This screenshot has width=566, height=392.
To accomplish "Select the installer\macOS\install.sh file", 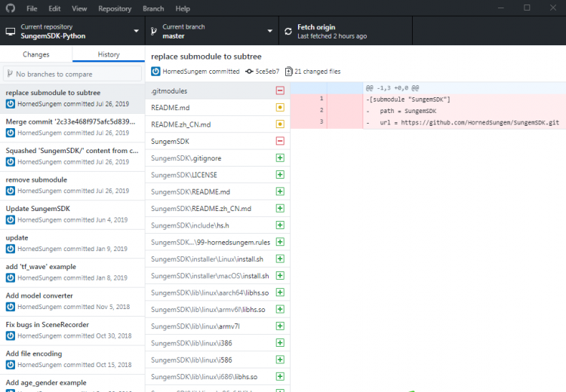I will [x=217, y=276].
